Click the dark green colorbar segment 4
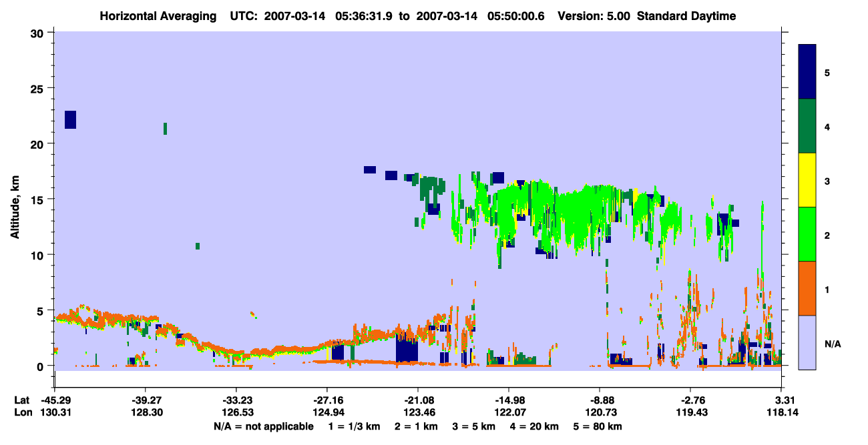The image size is (868, 445). [x=807, y=126]
